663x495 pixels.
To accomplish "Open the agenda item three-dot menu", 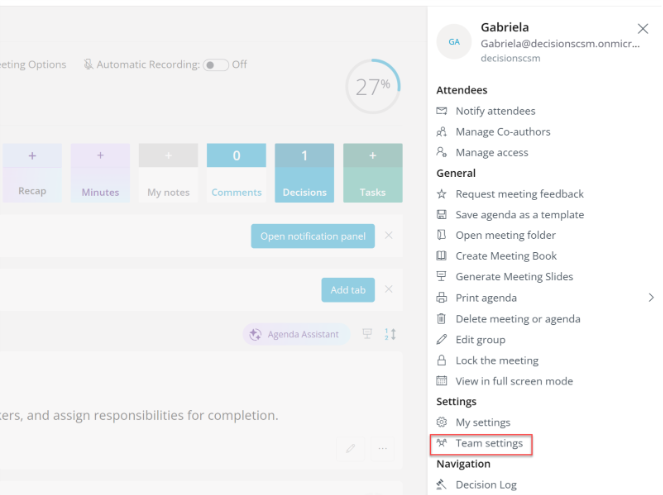I will [383, 449].
